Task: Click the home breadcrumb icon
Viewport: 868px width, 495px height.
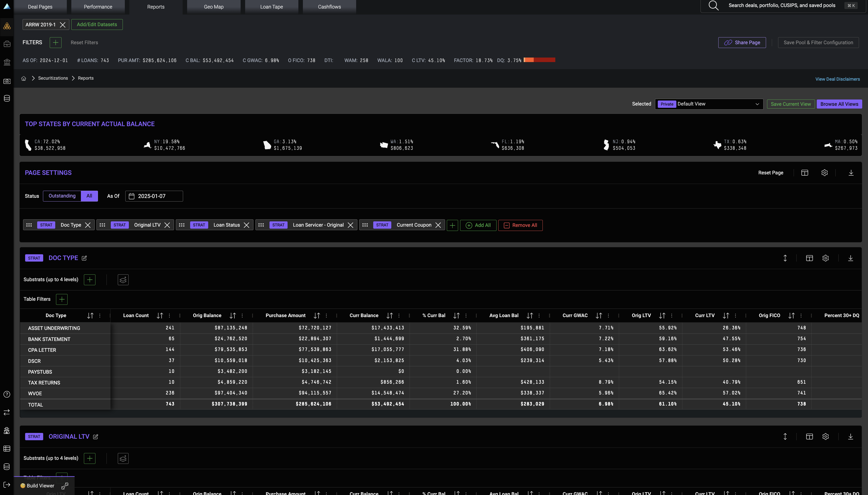Action: tap(23, 79)
